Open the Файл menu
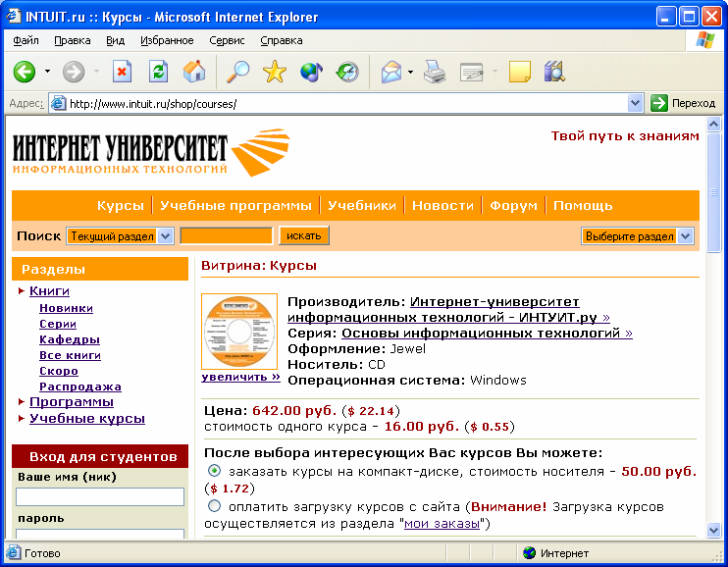Image resolution: width=728 pixels, height=567 pixels. tap(26, 41)
